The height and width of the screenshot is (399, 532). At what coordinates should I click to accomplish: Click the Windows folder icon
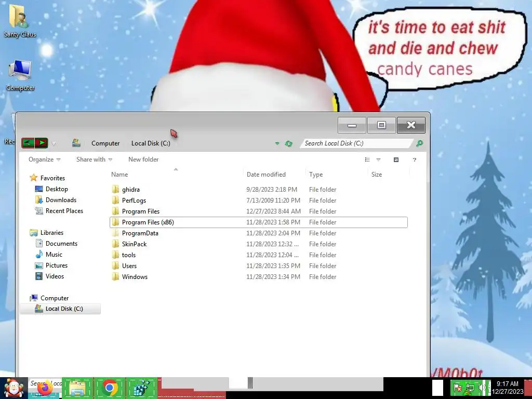(115, 276)
